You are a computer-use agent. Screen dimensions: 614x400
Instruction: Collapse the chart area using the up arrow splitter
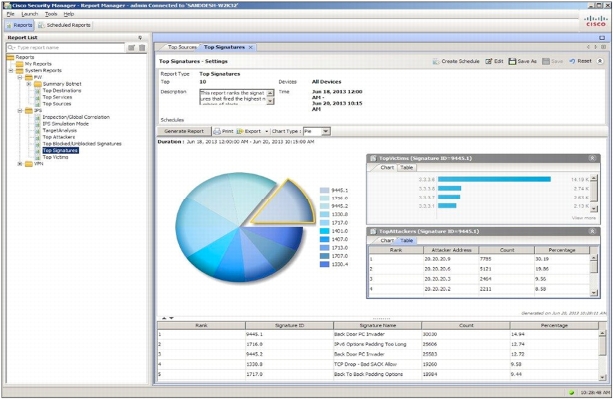pyautogui.click(x=164, y=318)
